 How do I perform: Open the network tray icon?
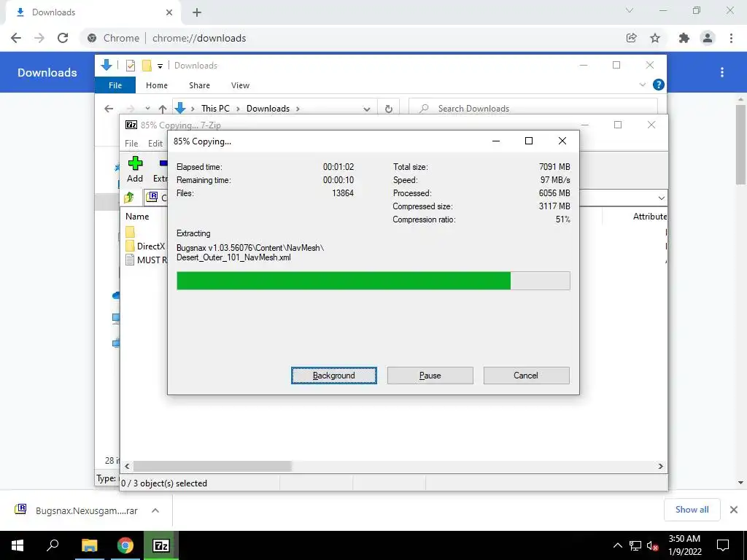pos(635,545)
